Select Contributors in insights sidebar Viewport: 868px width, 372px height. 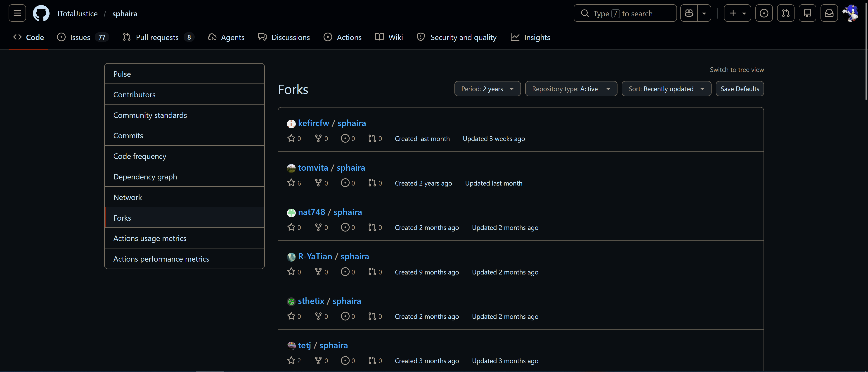[184, 94]
